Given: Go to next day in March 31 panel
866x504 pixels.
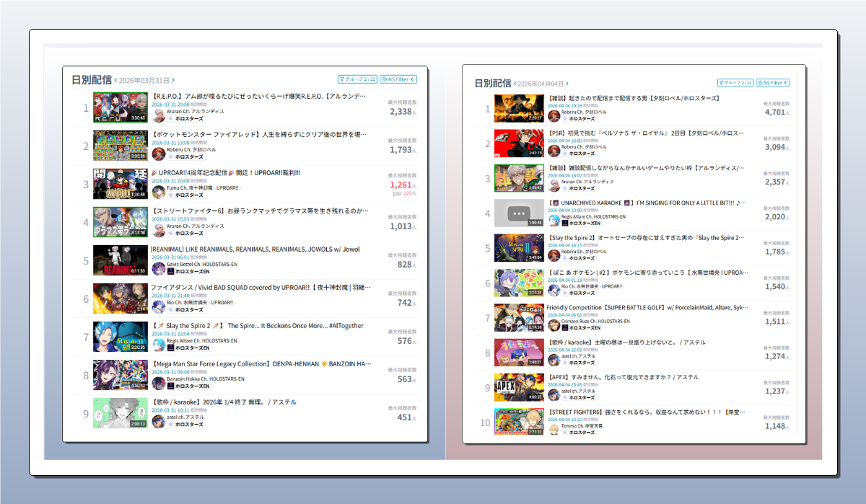Looking at the screenshot, I should [173, 80].
